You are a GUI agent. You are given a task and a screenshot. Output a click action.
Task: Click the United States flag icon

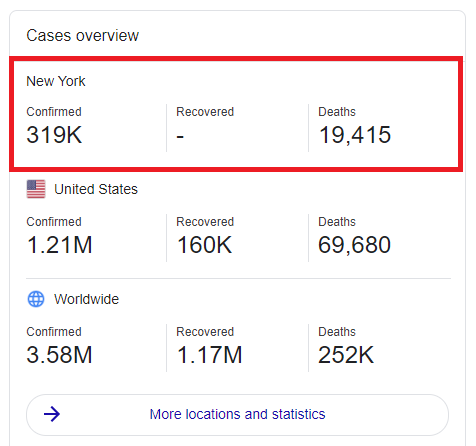36,189
